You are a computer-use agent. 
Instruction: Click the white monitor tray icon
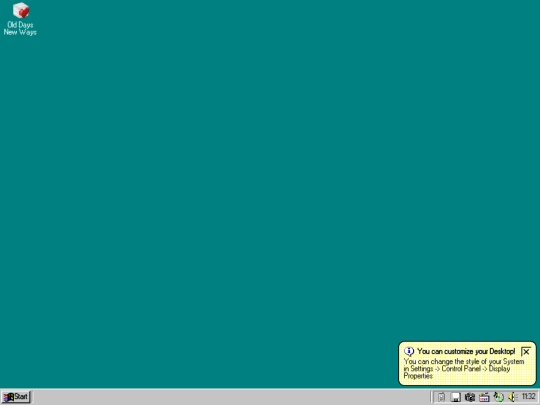[456, 397]
